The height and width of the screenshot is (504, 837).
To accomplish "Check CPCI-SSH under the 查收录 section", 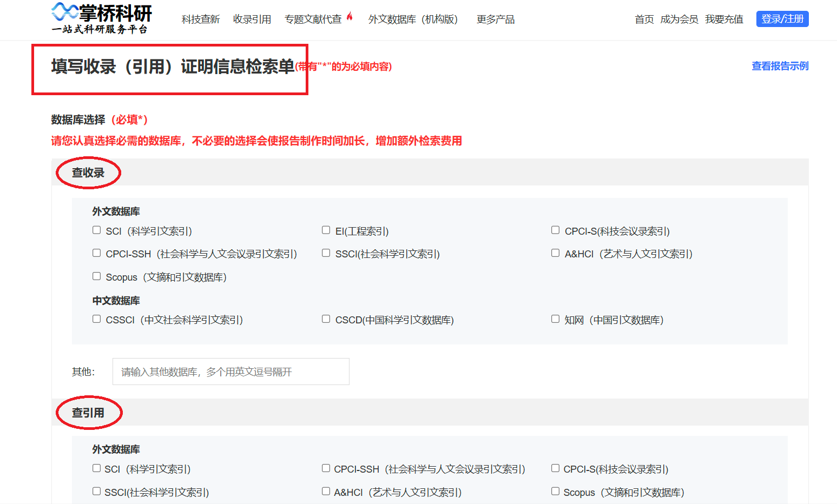I will (96, 252).
